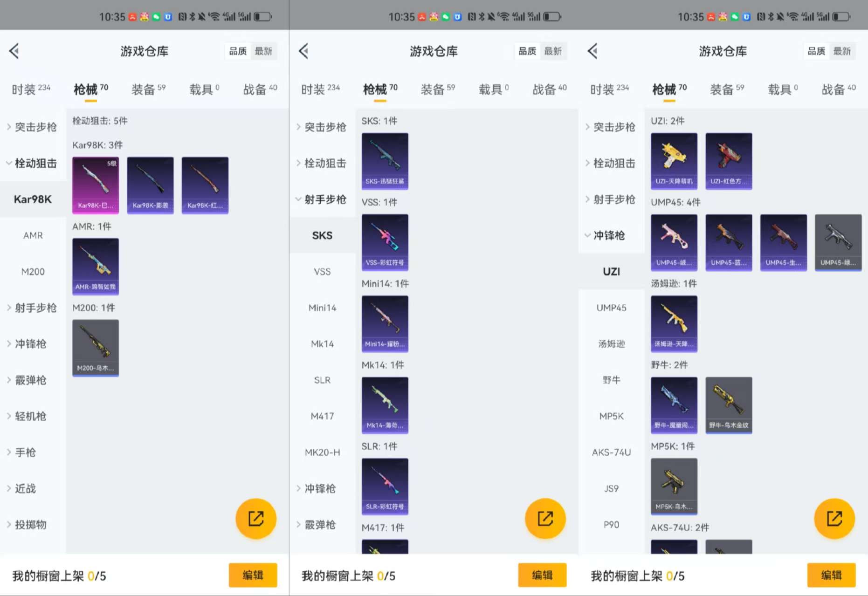Select the red UZI-红色方 skin
868x596 pixels.
(x=729, y=161)
